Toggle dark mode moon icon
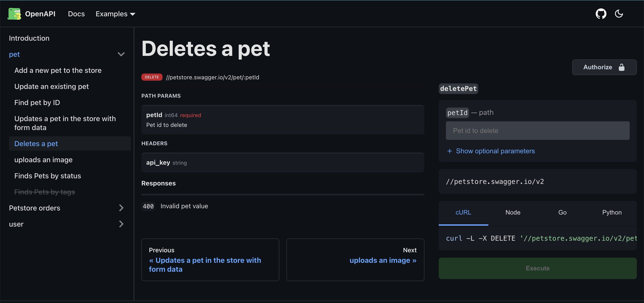Image resolution: width=644 pixels, height=303 pixels. [619, 14]
